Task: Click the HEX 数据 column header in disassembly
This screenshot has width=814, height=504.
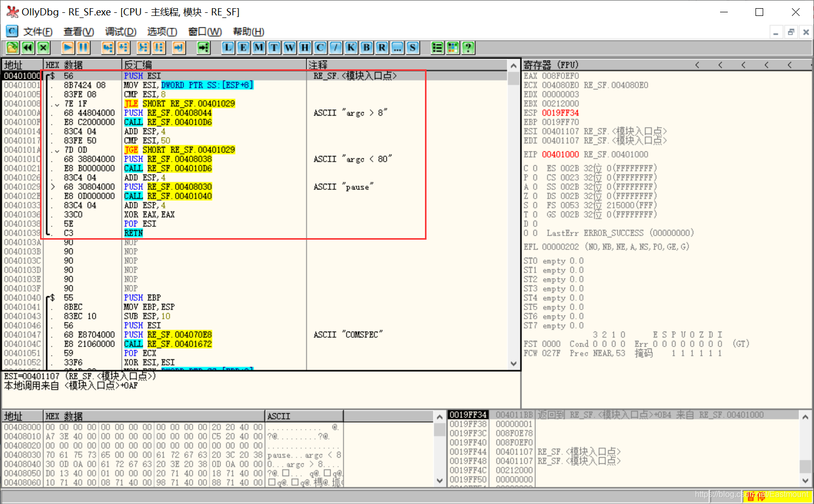Action: 83,65
